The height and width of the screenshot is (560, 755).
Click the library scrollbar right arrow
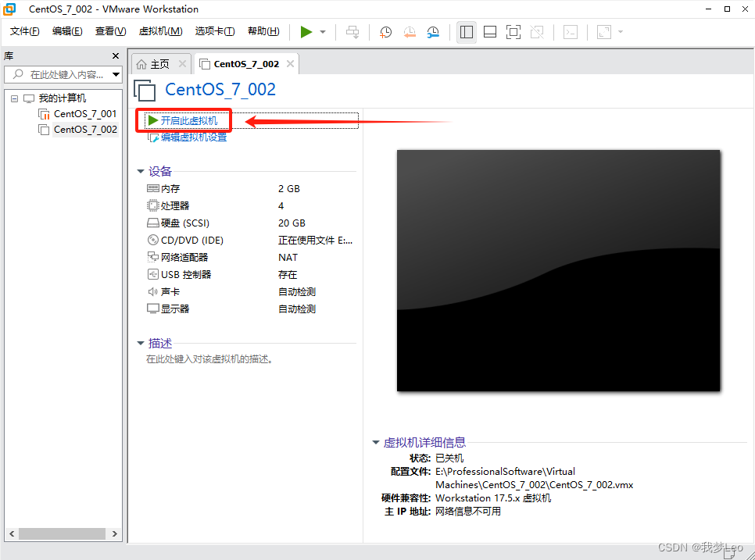pyautogui.click(x=115, y=533)
